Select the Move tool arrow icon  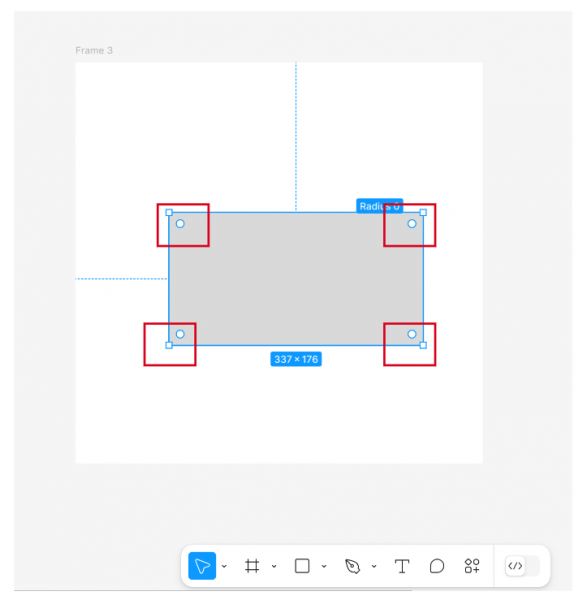point(202,566)
